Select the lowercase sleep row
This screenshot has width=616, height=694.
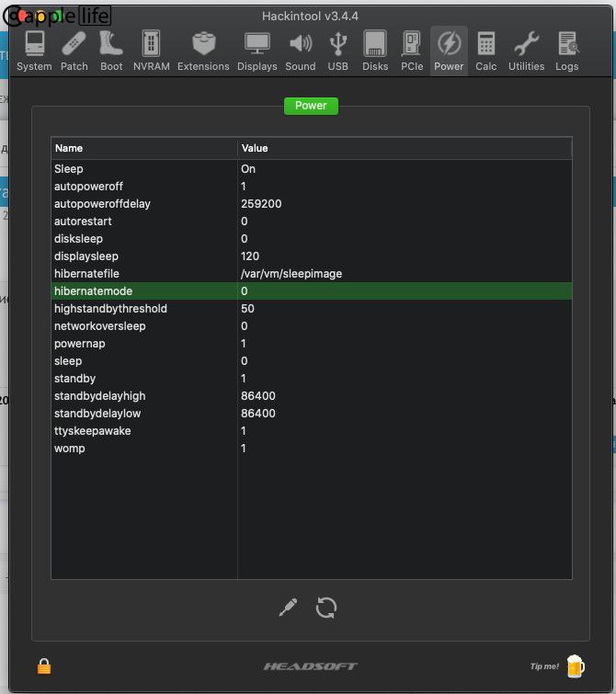(312, 361)
